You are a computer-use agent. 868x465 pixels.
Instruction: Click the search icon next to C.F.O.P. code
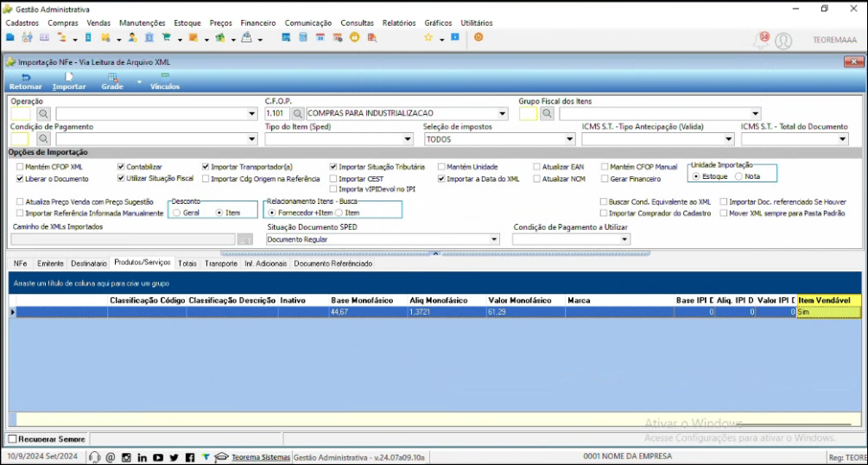pos(298,113)
